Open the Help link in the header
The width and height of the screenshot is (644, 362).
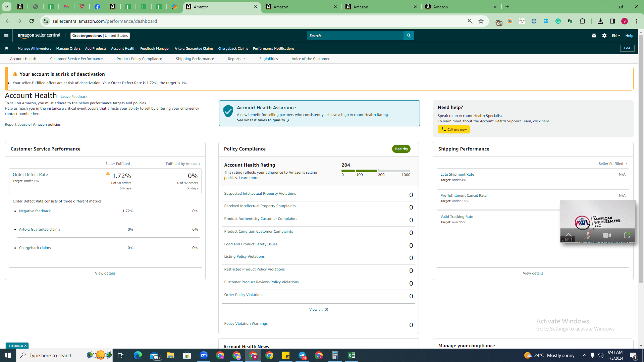[x=630, y=36]
